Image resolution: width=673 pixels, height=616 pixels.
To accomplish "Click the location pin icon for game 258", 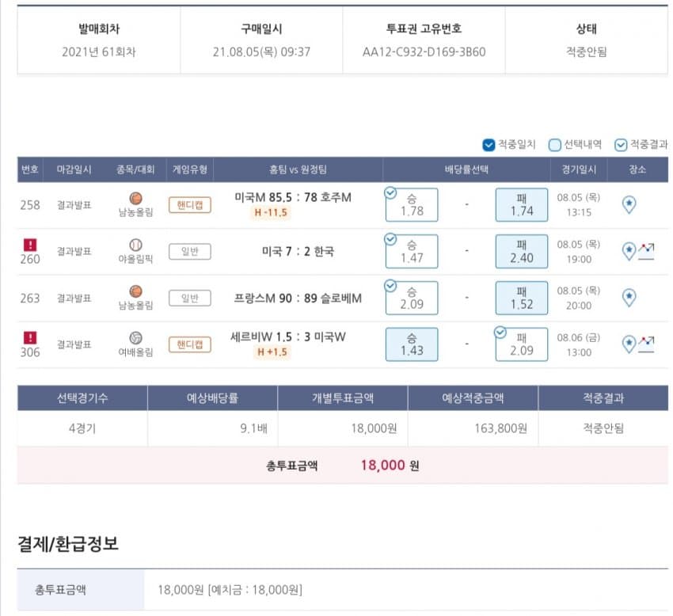I will tap(629, 205).
